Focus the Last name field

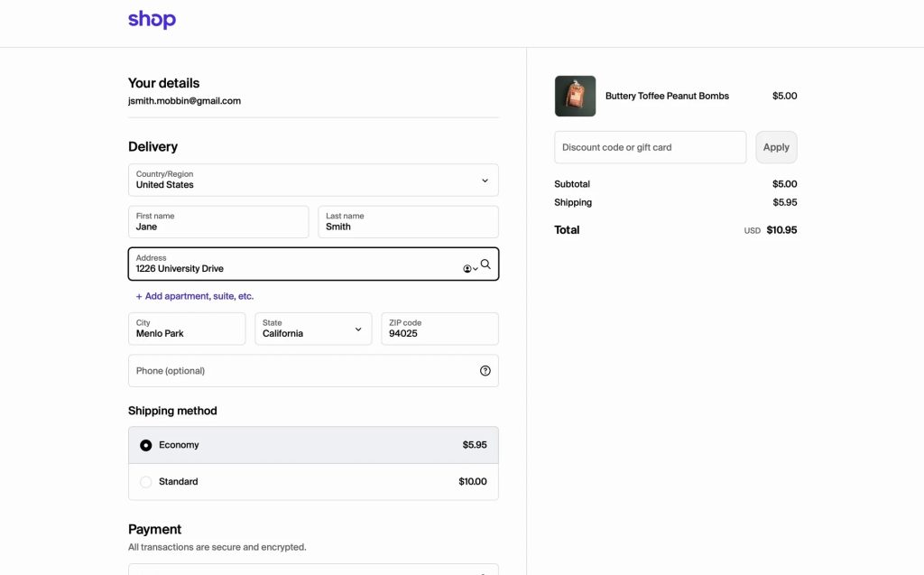point(409,222)
